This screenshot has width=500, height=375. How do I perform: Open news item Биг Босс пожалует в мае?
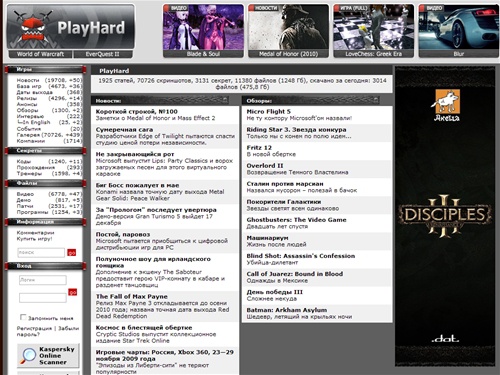pyautogui.click(x=137, y=185)
